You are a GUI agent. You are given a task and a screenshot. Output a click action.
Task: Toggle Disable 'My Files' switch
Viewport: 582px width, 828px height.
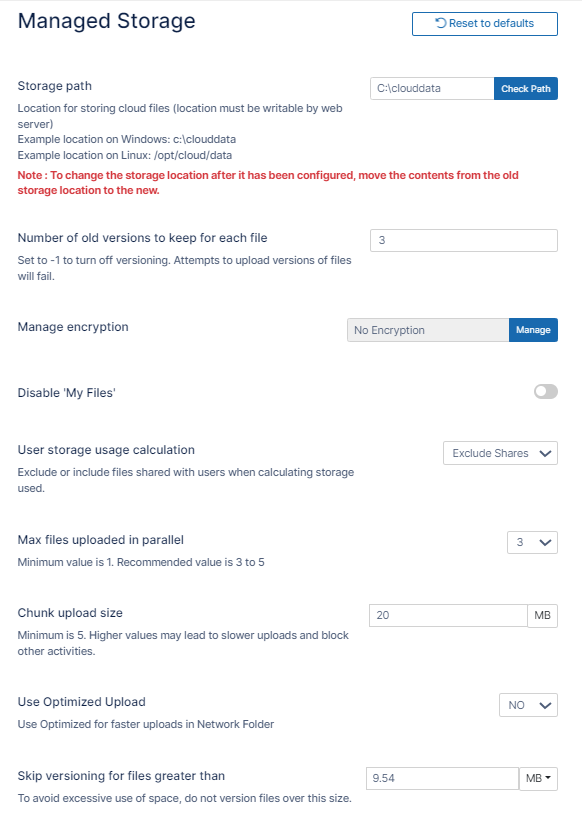point(546,391)
